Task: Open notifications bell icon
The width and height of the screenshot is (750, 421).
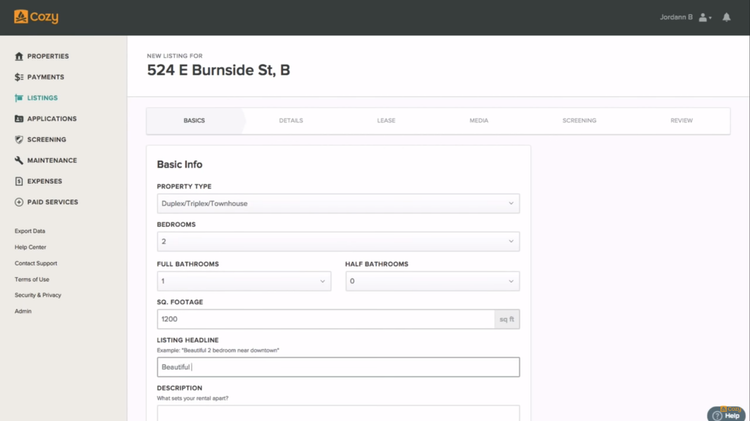Action: 726,17
